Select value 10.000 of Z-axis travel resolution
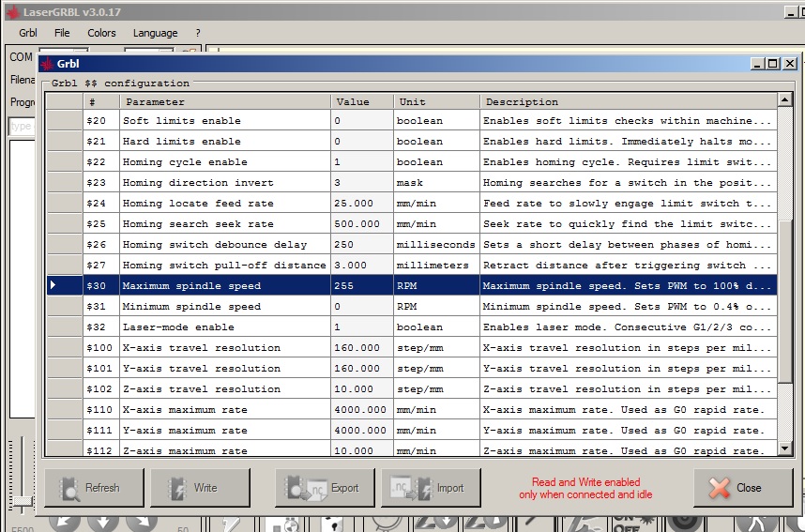This screenshot has height=532, width=805. click(362, 388)
